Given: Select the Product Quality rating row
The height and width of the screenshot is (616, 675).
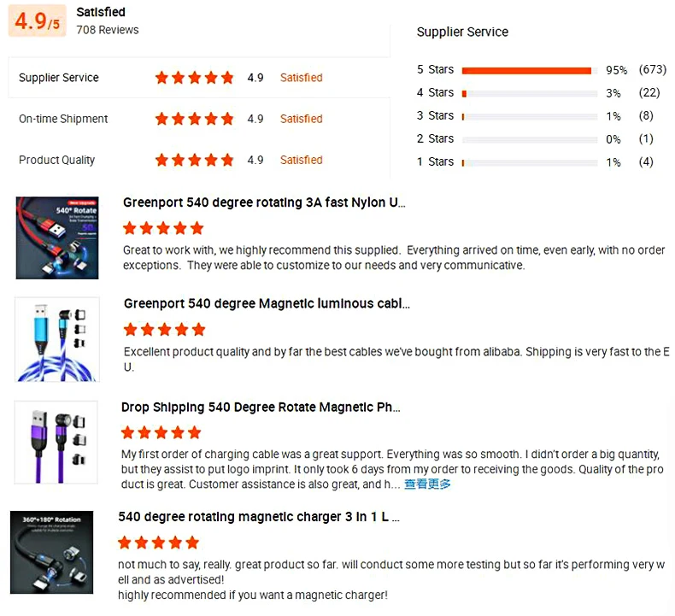Looking at the screenshot, I should 199,160.
